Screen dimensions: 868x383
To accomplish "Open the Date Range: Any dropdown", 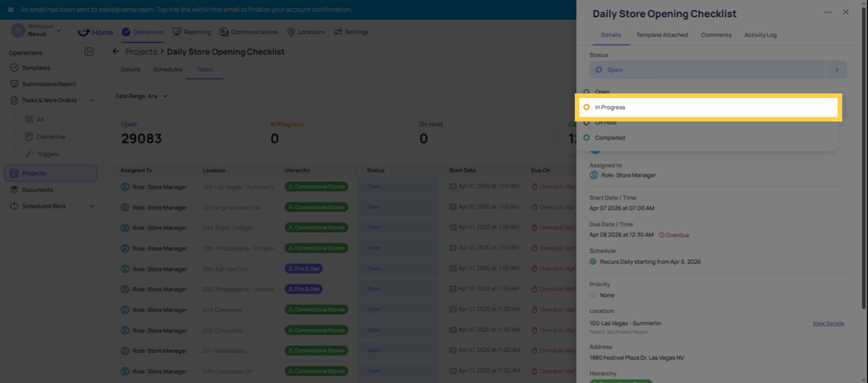I will (142, 96).
